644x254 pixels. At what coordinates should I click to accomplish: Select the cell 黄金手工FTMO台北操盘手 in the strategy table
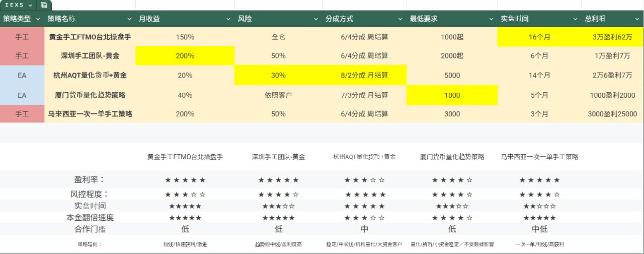pos(90,37)
